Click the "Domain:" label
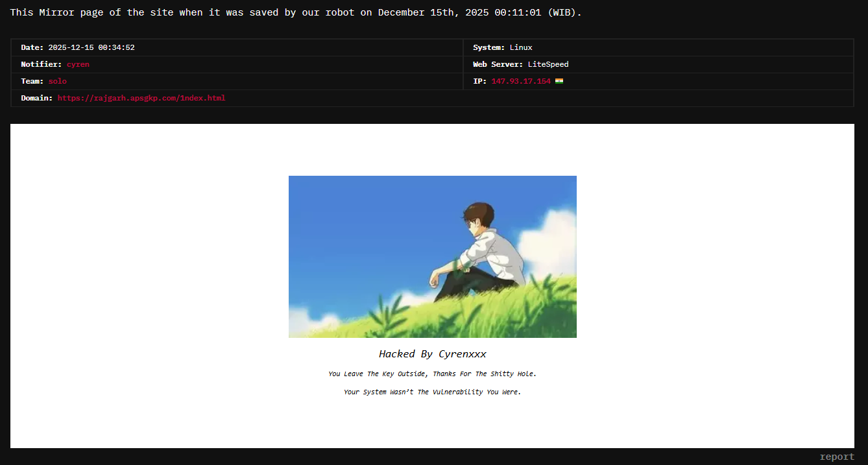 36,98
